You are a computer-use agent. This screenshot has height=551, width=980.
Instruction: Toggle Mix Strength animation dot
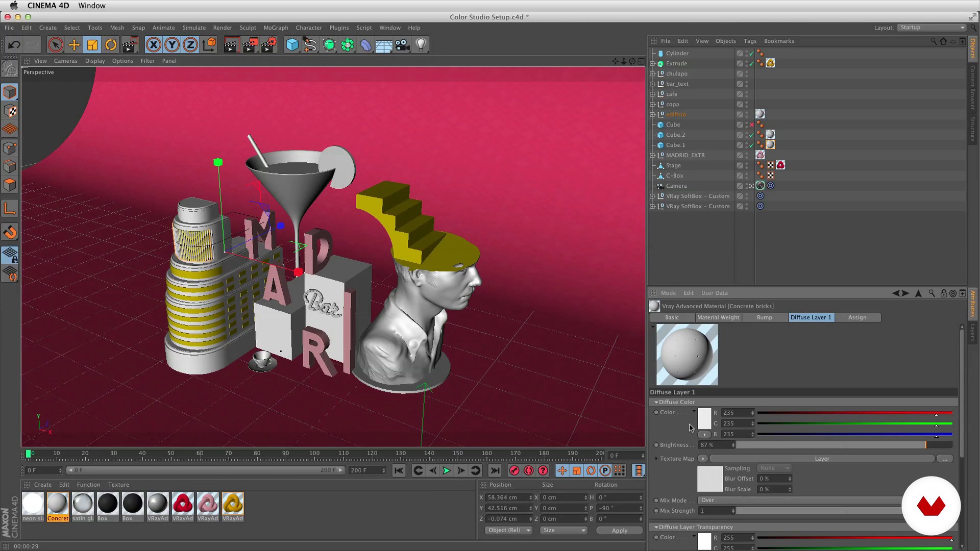(x=656, y=511)
